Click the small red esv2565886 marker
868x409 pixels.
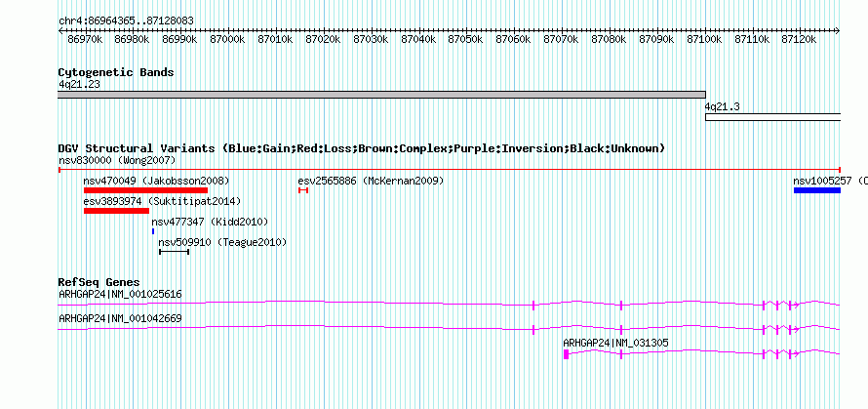(302, 190)
